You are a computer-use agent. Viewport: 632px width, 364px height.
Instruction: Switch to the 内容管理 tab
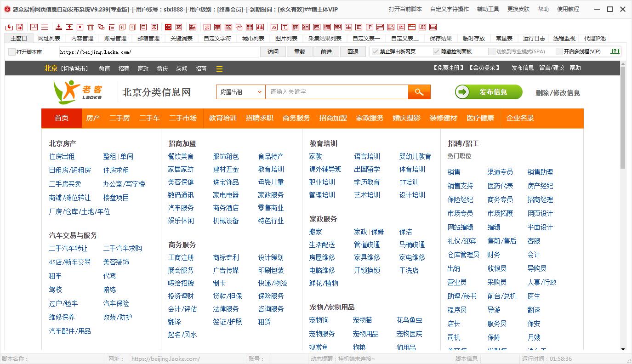(x=82, y=39)
